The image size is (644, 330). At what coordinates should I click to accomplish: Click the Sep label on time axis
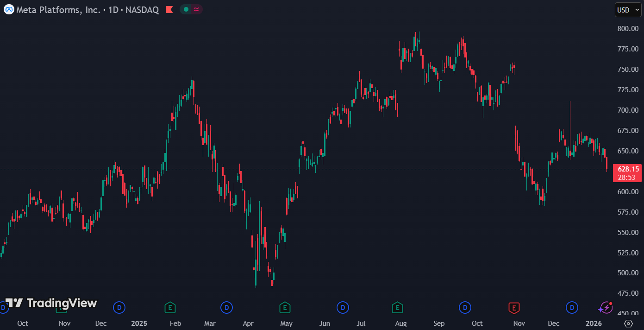(x=439, y=324)
